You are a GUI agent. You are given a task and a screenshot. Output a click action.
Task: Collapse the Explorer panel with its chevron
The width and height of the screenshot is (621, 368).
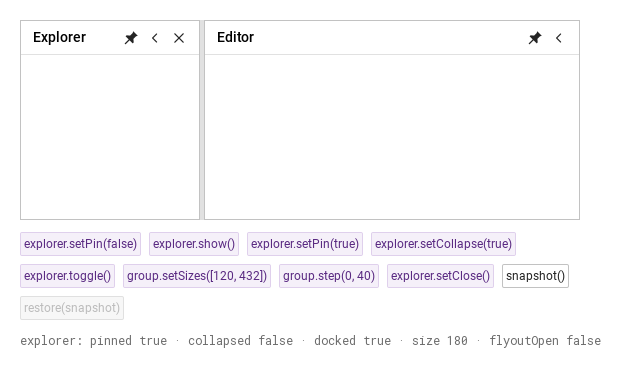tap(155, 38)
